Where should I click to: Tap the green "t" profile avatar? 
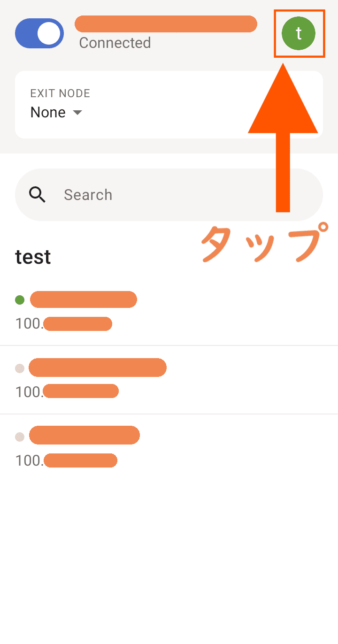(x=299, y=33)
